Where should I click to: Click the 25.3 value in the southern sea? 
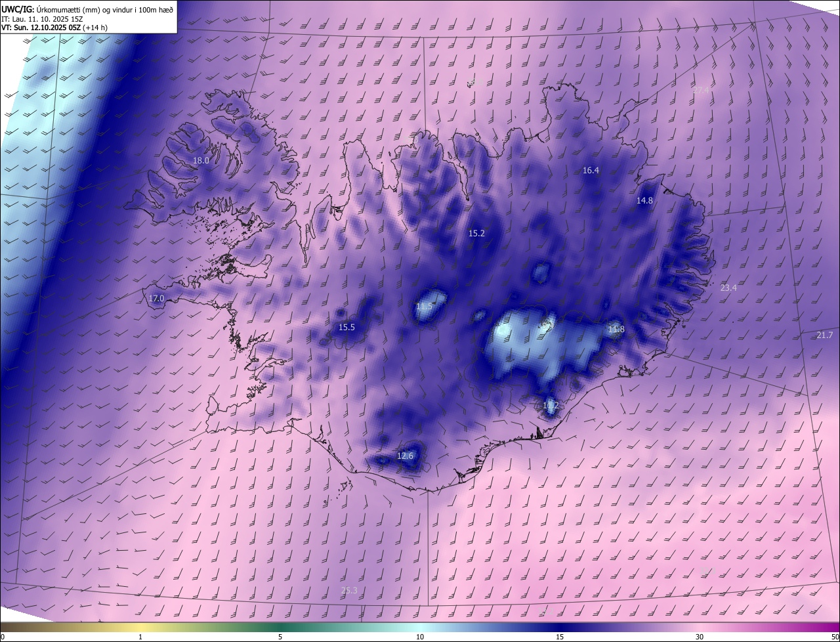(349, 591)
